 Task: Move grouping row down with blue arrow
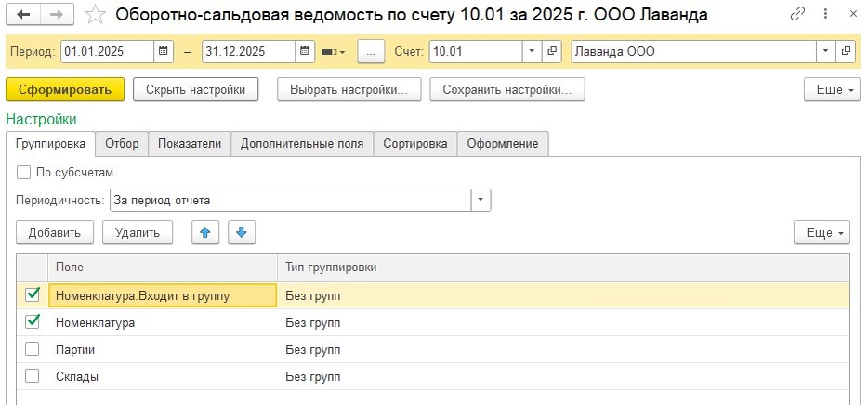[240, 232]
